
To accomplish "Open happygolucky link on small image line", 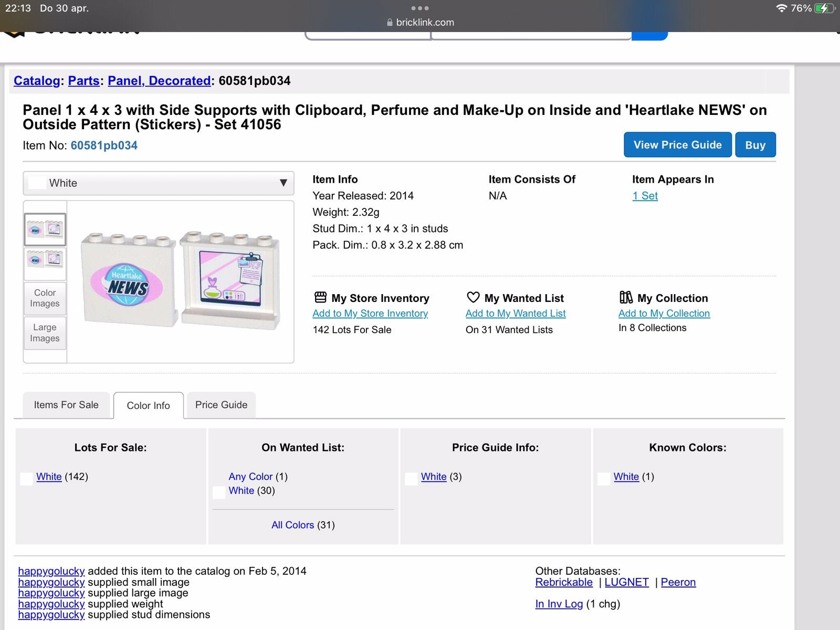I will (x=51, y=582).
